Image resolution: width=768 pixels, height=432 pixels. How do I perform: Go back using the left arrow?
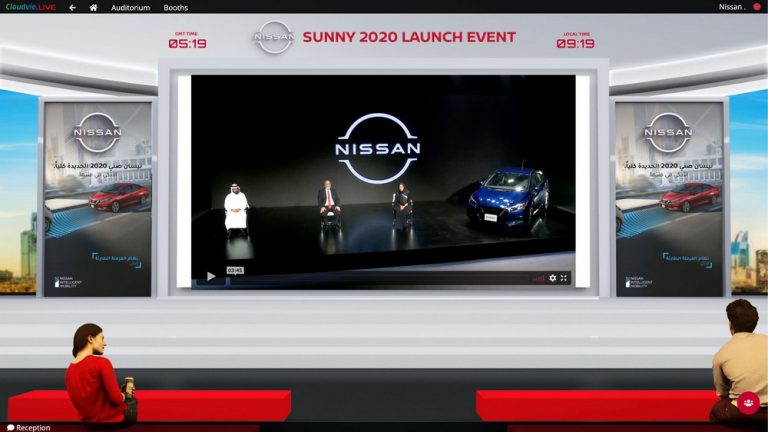(72, 7)
